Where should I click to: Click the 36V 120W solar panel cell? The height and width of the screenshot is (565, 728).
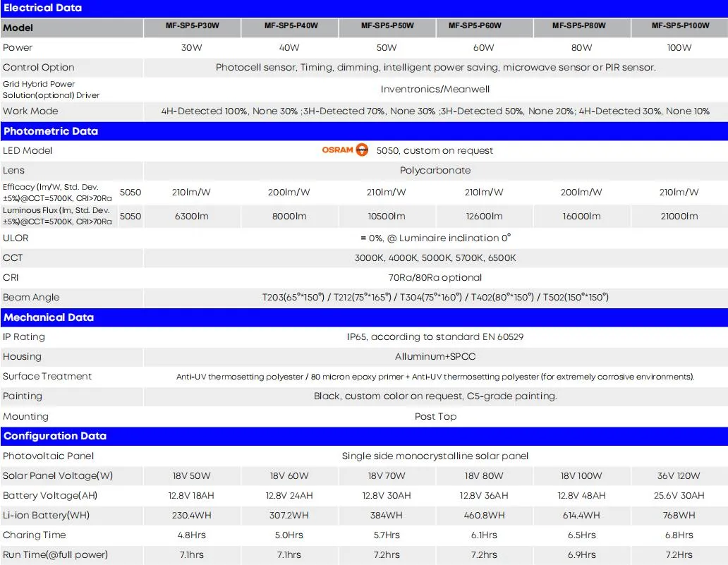click(679, 475)
